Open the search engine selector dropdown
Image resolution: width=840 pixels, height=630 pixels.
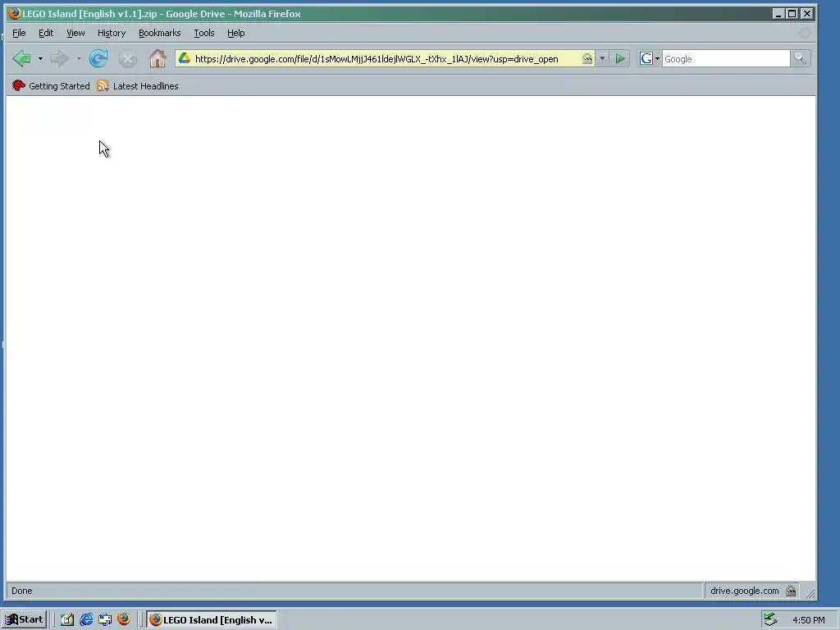649,58
